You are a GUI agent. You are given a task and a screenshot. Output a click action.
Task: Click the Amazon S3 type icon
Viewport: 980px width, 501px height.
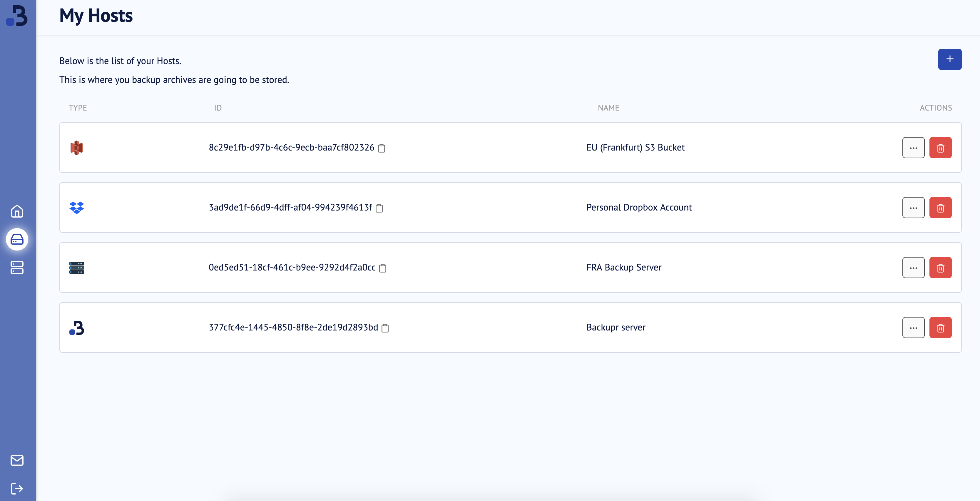(x=76, y=148)
